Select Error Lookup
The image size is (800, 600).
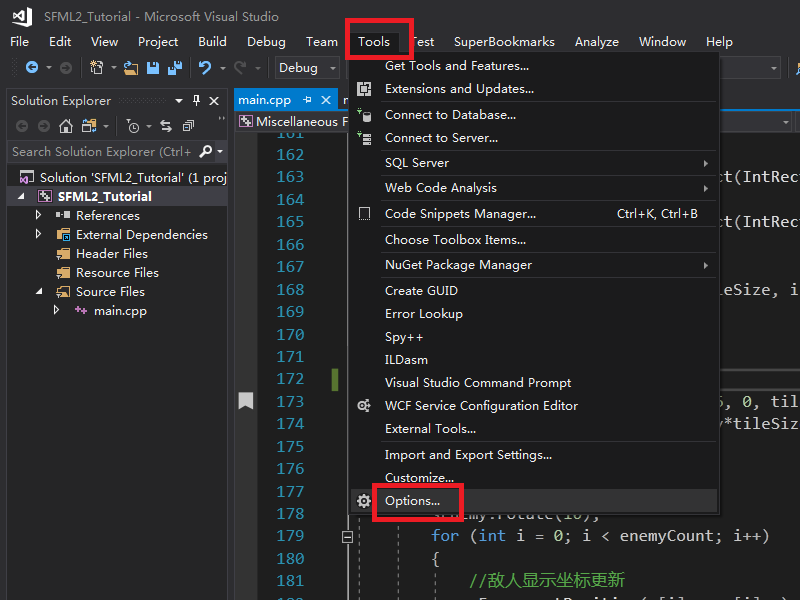[534, 314]
